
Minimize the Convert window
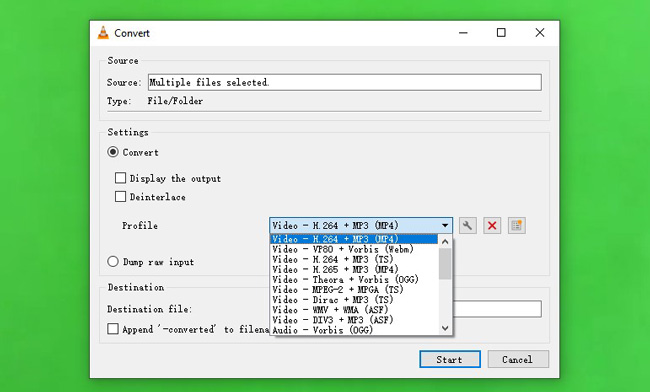coord(463,32)
